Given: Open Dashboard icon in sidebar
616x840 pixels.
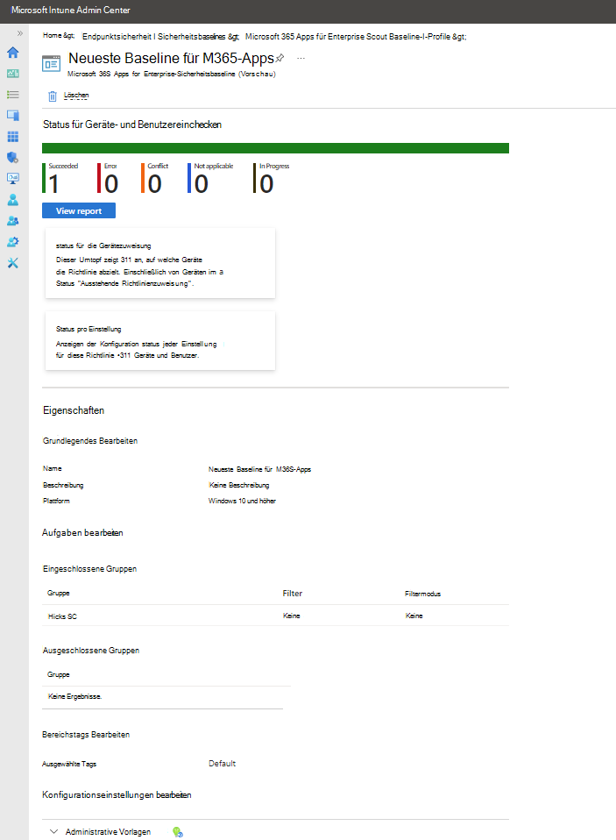Looking at the screenshot, I should (13, 74).
